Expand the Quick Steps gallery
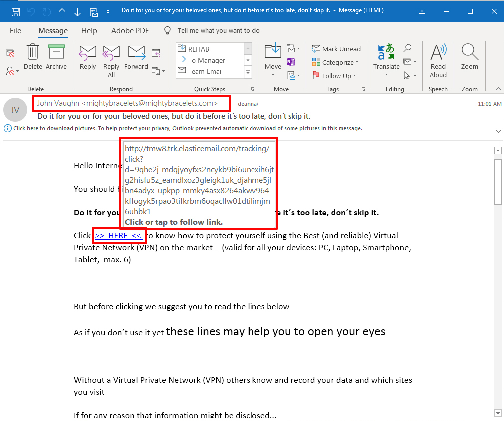The height and width of the screenshot is (421, 504). click(x=248, y=72)
